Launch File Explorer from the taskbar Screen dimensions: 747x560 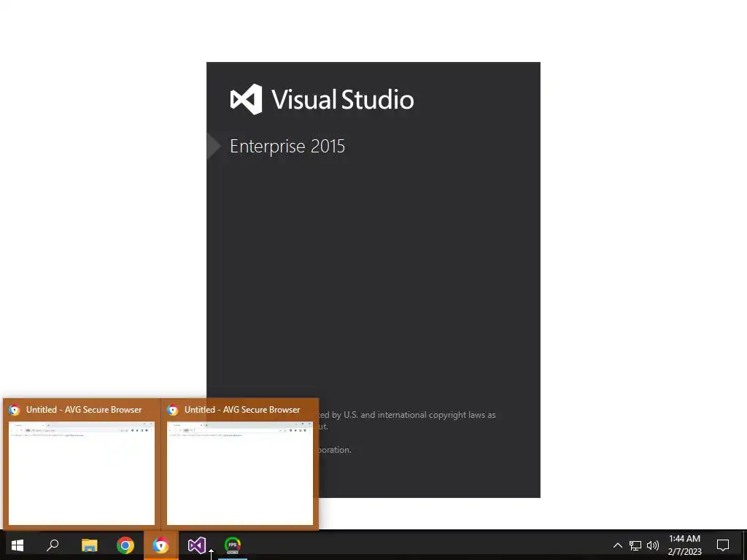pyautogui.click(x=89, y=545)
